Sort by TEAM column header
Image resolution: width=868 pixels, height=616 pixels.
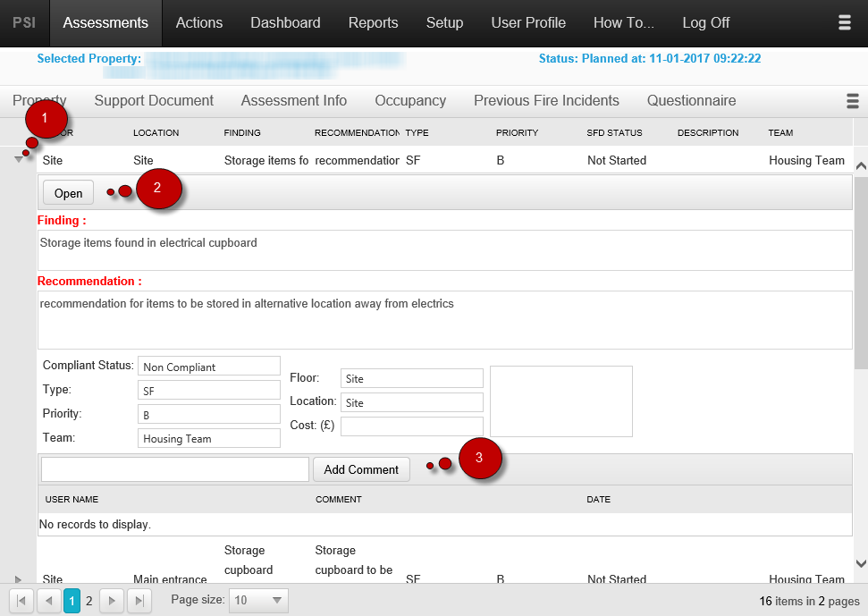780,133
